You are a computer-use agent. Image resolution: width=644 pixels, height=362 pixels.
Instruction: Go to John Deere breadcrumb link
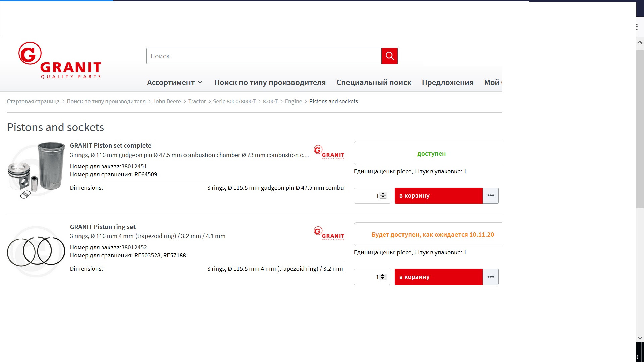[167, 101]
